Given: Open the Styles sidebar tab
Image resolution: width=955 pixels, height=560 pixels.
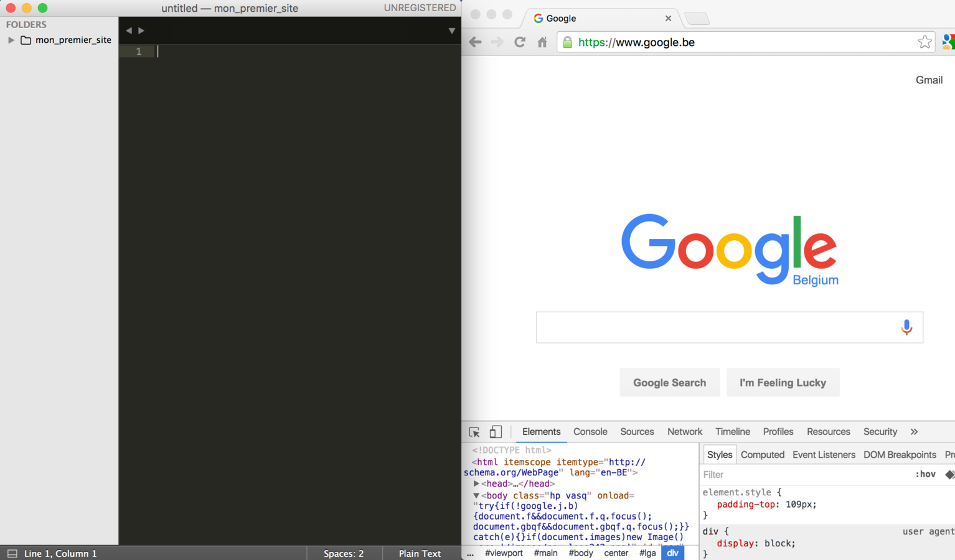Looking at the screenshot, I should coord(720,455).
